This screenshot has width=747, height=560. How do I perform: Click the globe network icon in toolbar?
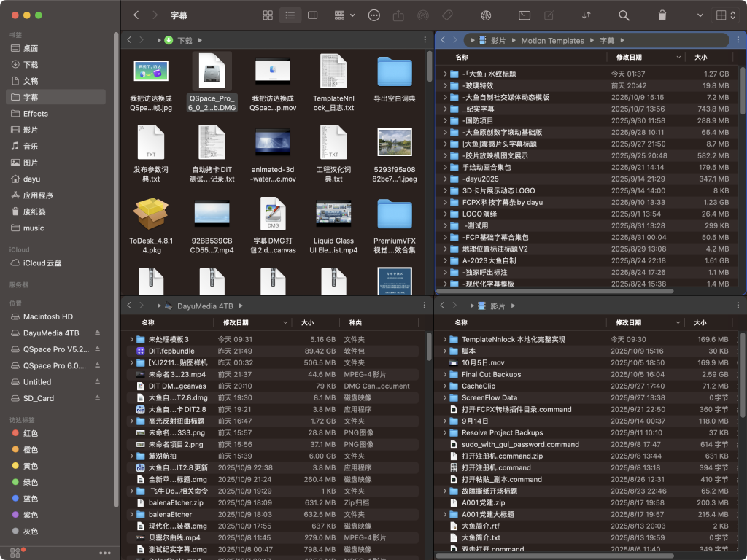(487, 15)
